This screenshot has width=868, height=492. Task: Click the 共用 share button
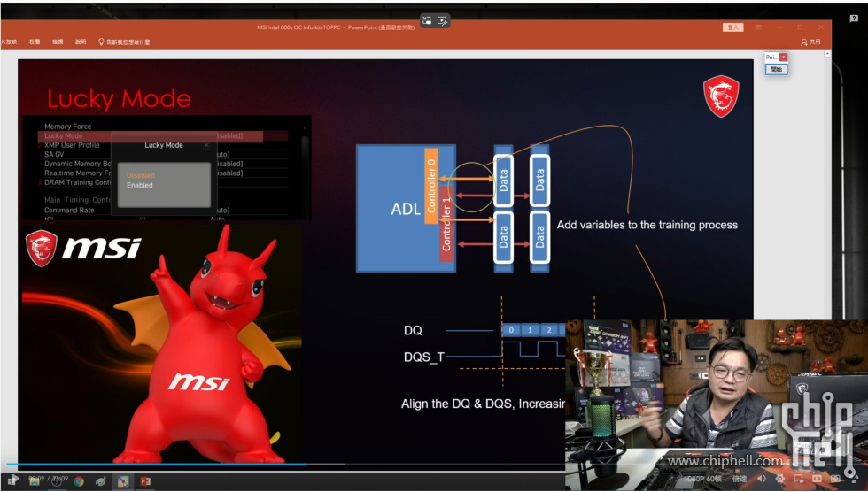coord(811,42)
